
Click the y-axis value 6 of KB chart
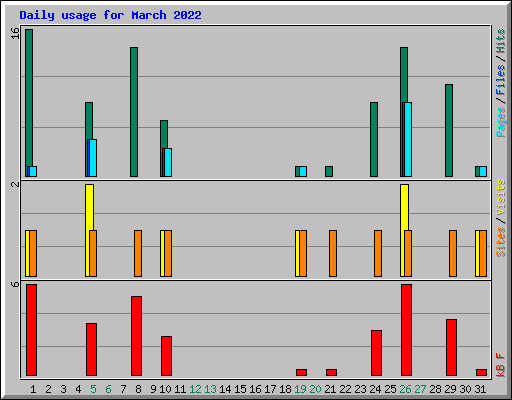pyautogui.click(x=15, y=284)
